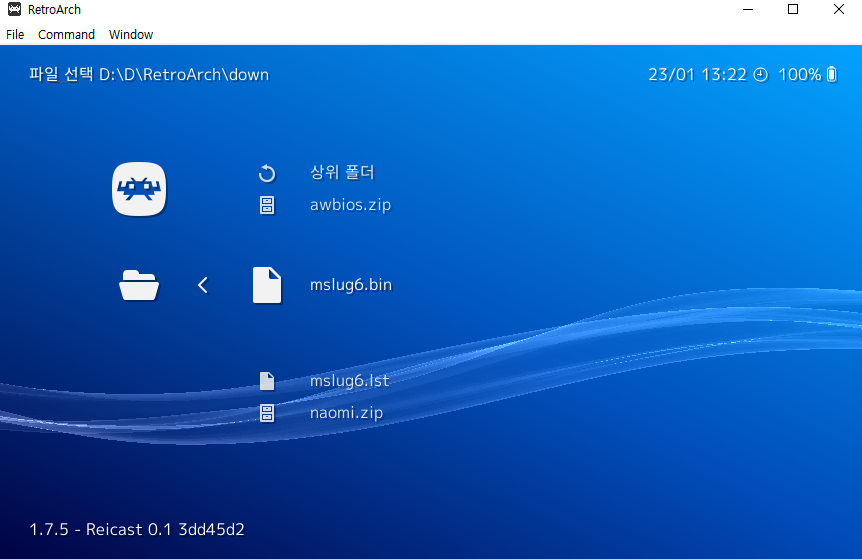Maximize the RetroArch window
This screenshot has width=862, height=559.
[x=793, y=9]
